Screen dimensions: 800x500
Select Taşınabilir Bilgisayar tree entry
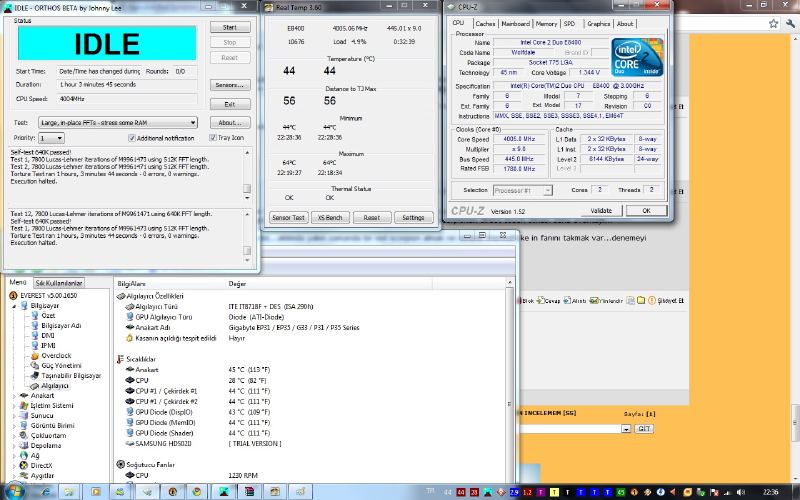pyautogui.click(x=71, y=376)
